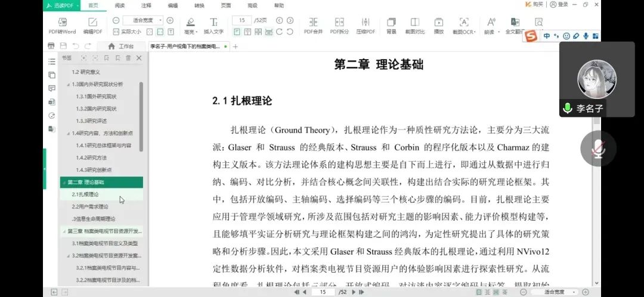The height and width of the screenshot is (297, 644).
Task: Start 播放 slideshow mode
Action: 438,24
